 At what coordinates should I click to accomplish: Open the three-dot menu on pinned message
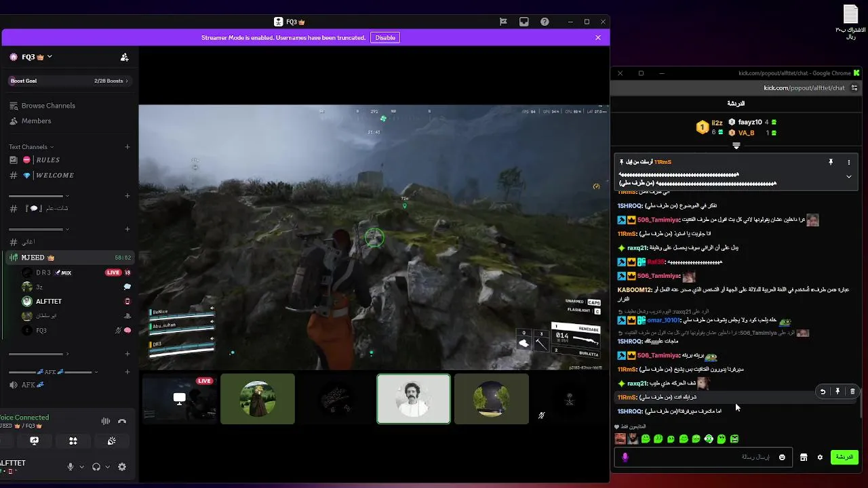click(x=848, y=163)
